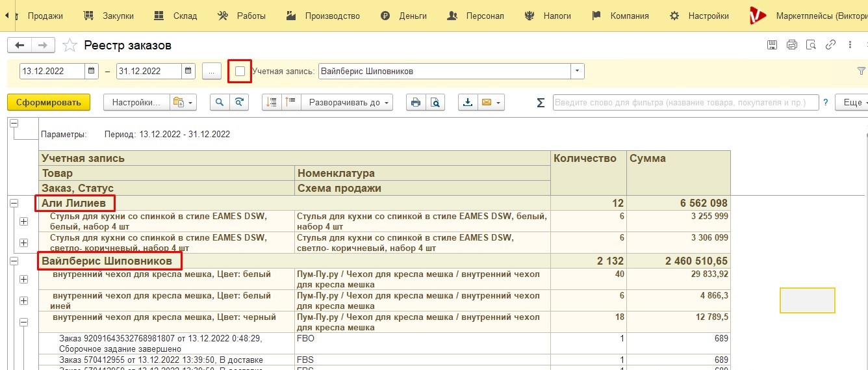
Task: Add Реестр заказов to favorites with the star
Action: (70, 45)
